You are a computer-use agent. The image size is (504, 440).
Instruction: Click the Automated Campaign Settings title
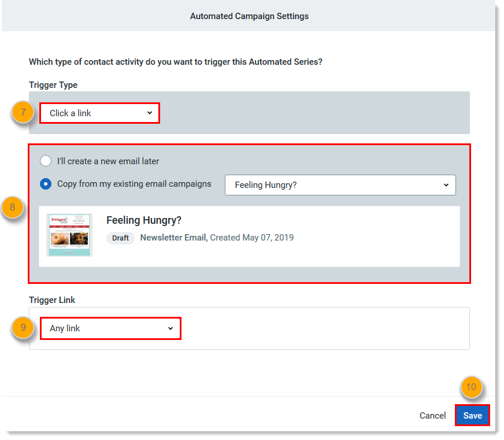click(x=249, y=16)
